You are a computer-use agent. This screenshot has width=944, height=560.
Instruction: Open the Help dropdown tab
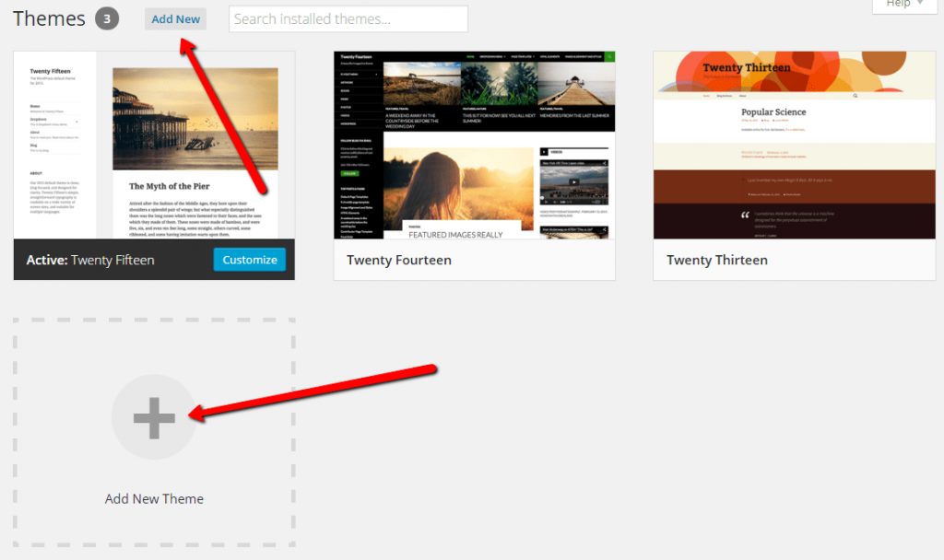pos(904,5)
